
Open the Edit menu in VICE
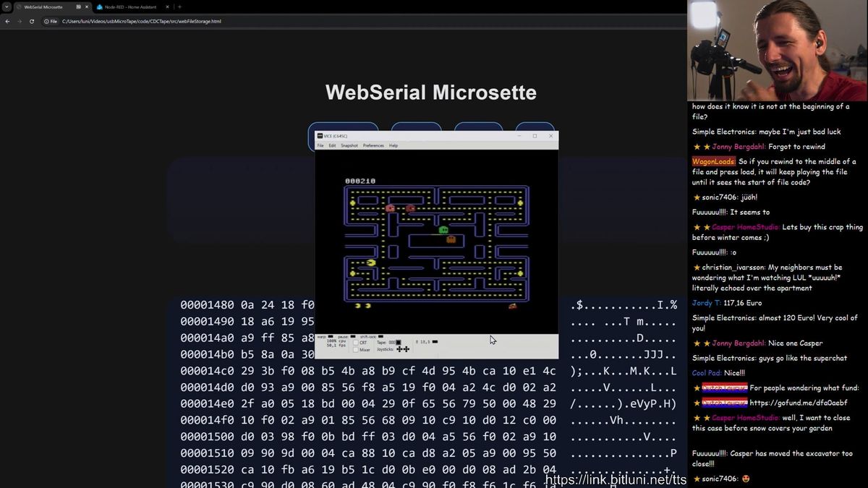(x=333, y=145)
